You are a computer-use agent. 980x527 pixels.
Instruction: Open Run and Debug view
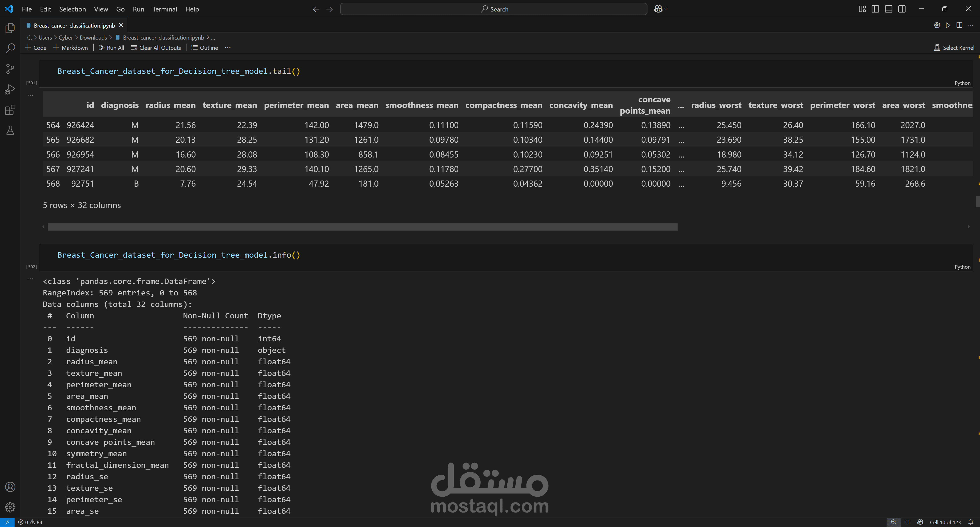coord(10,89)
